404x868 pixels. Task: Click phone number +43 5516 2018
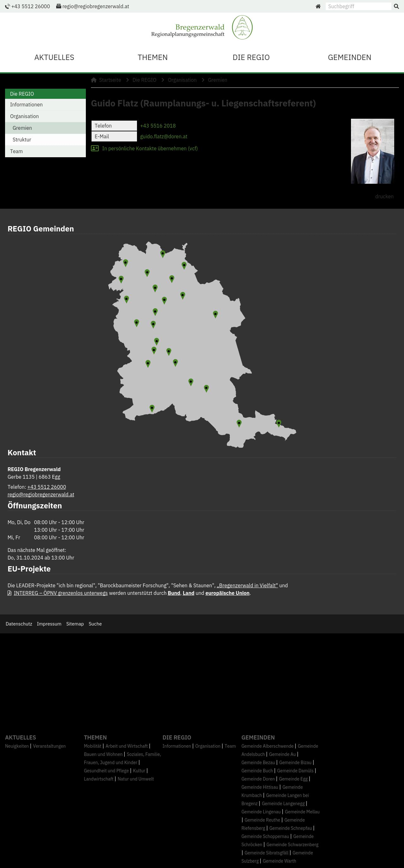tap(158, 126)
